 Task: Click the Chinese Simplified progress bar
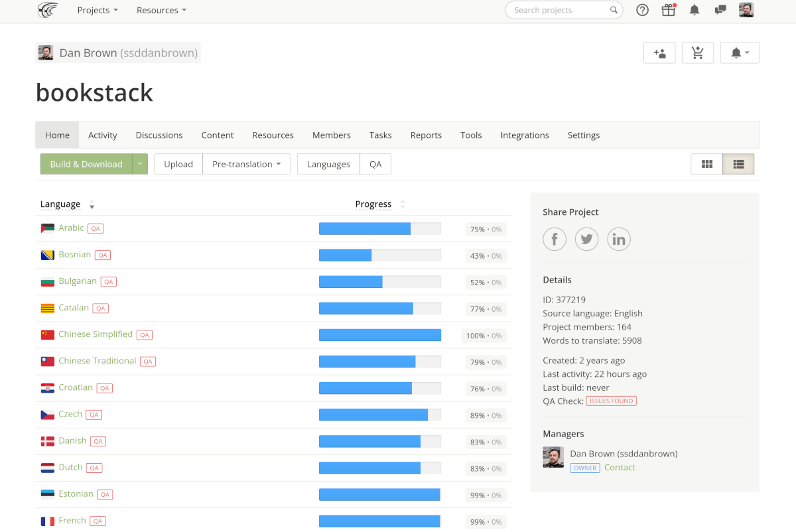click(x=380, y=335)
